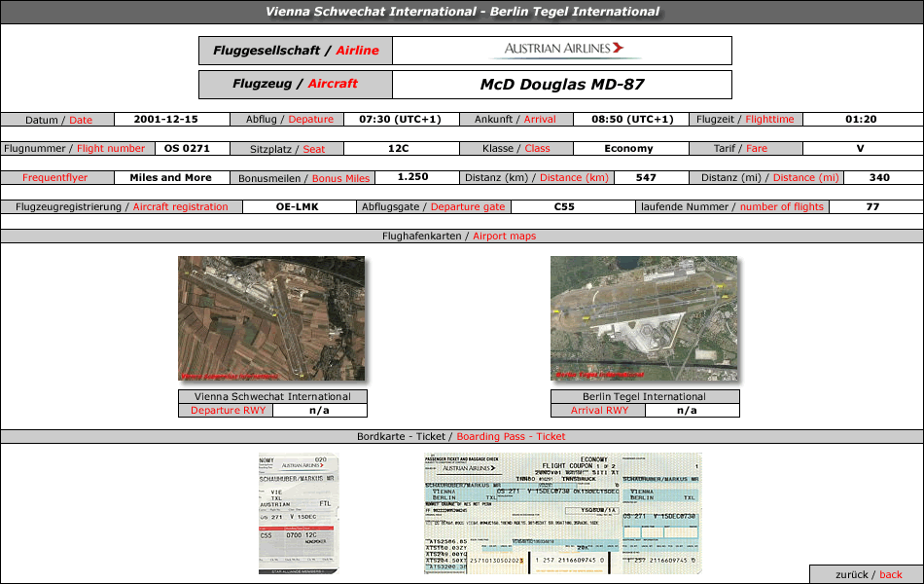
Task: Click the Arrival RWY label
Action: click(599, 411)
